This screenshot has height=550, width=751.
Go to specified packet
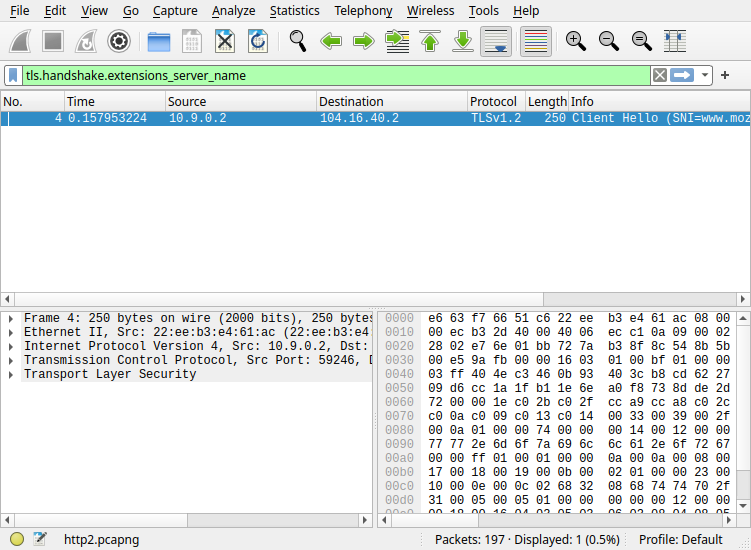tap(397, 41)
